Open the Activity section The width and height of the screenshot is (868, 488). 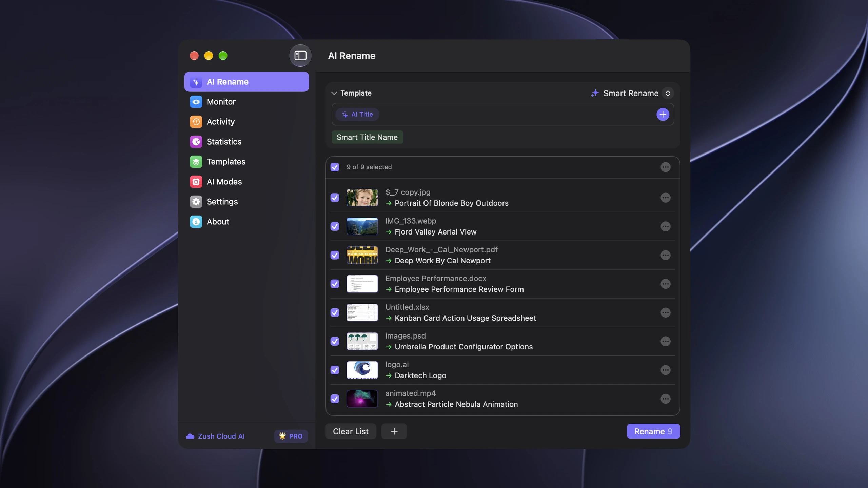point(246,122)
